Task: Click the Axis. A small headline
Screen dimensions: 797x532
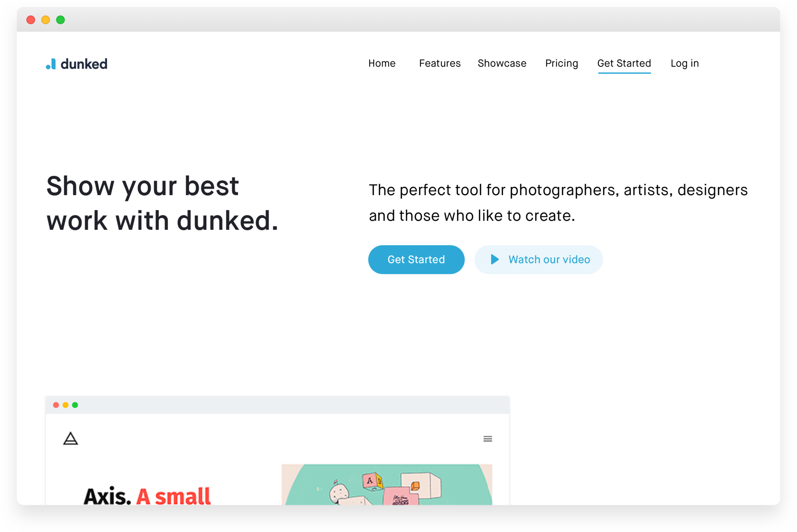Action: [x=147, y=496]
